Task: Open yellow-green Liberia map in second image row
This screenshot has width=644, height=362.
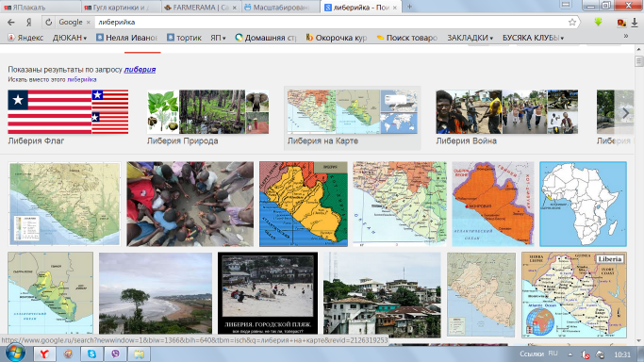Action: 51,293
